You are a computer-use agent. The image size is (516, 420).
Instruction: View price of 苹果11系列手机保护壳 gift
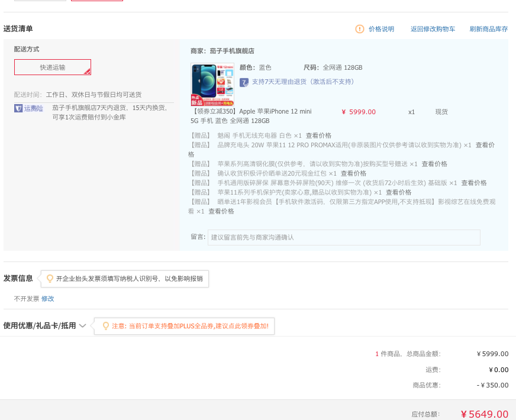click(x=398, y=192)
